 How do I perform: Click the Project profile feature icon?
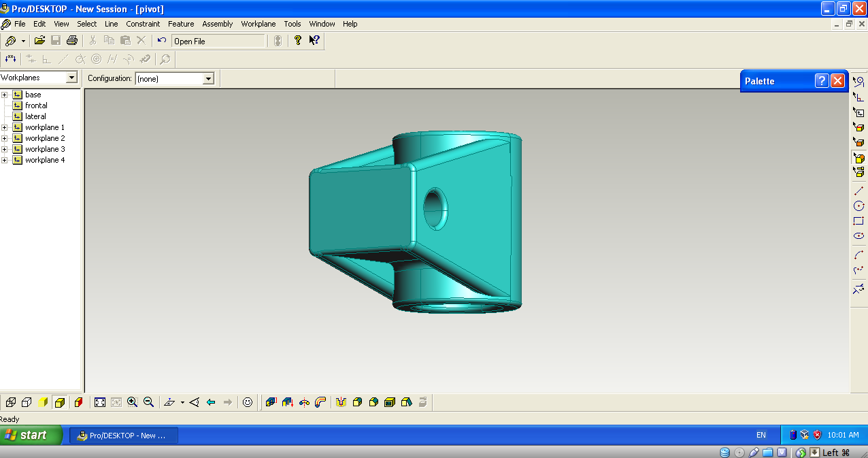click(288, 402)
